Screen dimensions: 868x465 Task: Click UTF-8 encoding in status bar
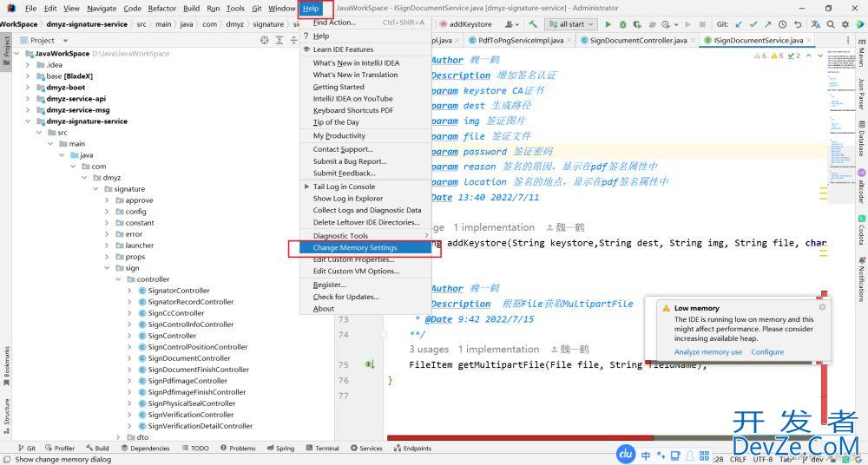point(763,460)
